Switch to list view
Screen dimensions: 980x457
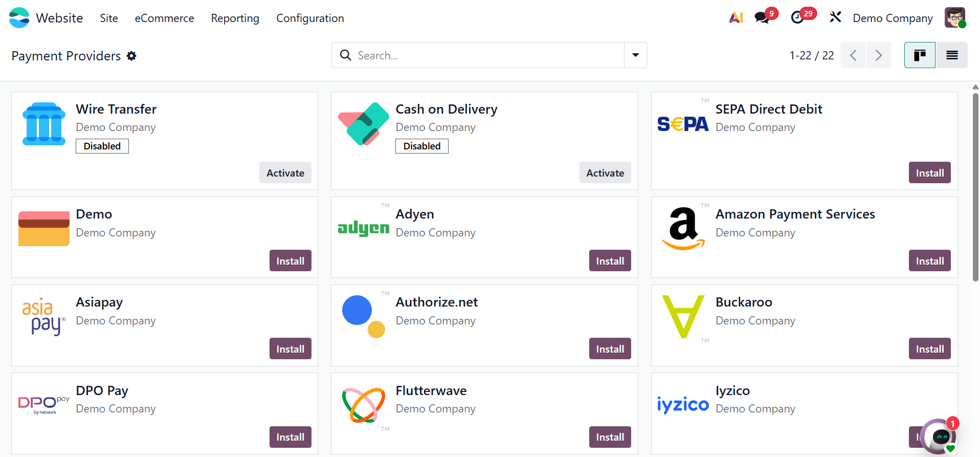pos(952,55)
